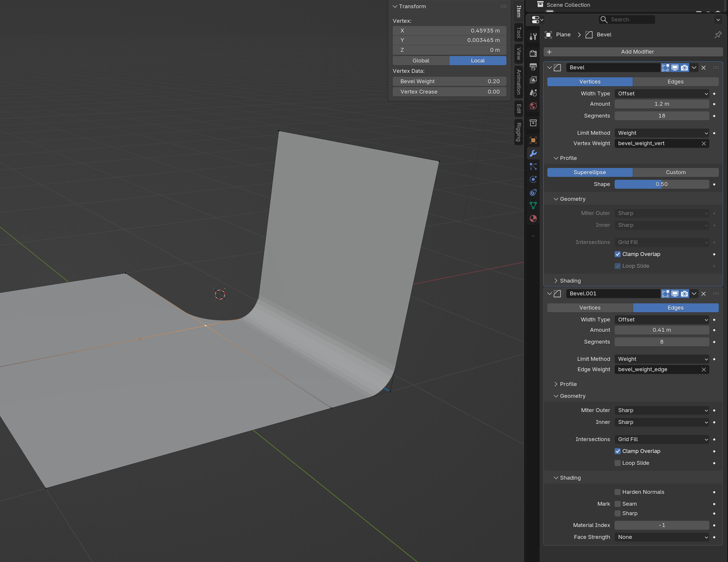The width and height of the screenshot is (728, 562).
Task: Switch the Transform orientation to Global
Action: coord(421,60)
